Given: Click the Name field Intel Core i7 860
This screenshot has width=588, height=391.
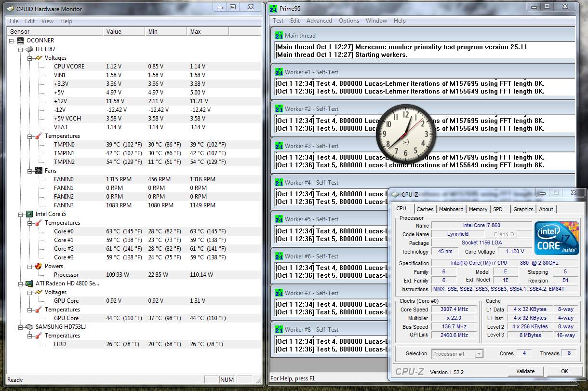Looking at the screenshot, I should 481,225.
